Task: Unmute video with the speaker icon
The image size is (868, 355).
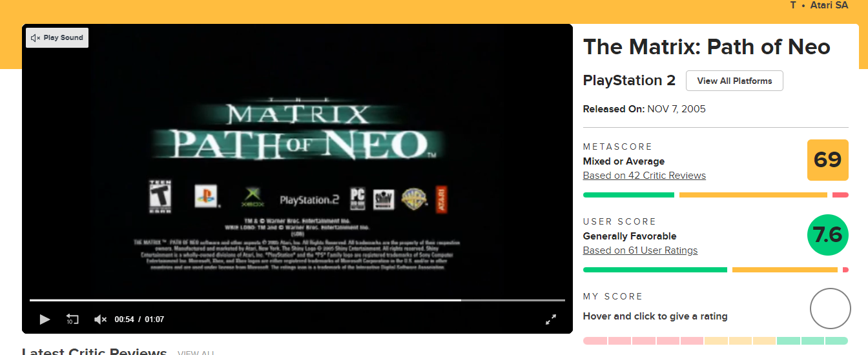Action: (100, 319)
